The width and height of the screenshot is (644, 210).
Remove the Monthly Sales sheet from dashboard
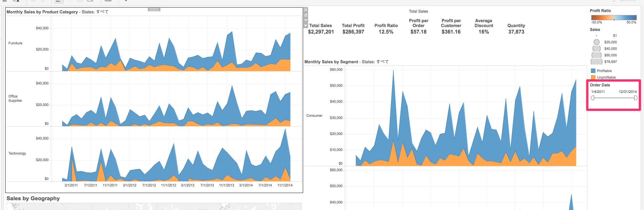306,10
